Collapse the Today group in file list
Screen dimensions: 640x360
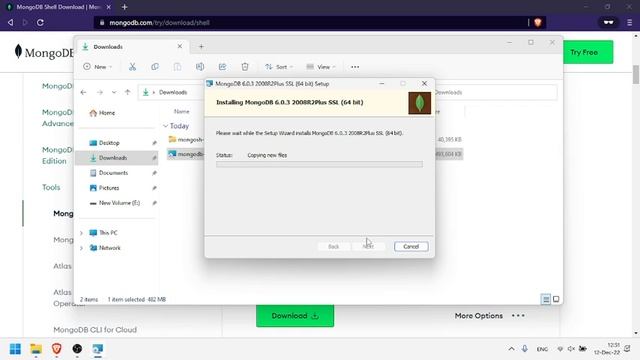pos(165,126)
